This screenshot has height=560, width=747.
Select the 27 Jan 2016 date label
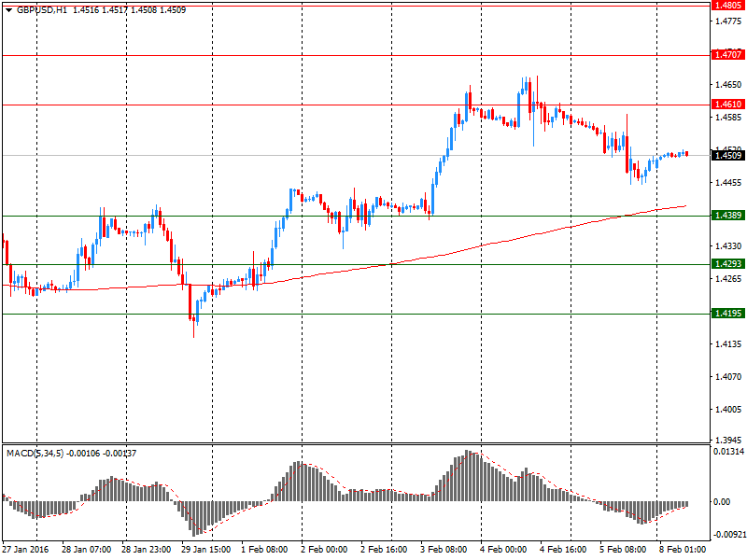click(25, 550)
